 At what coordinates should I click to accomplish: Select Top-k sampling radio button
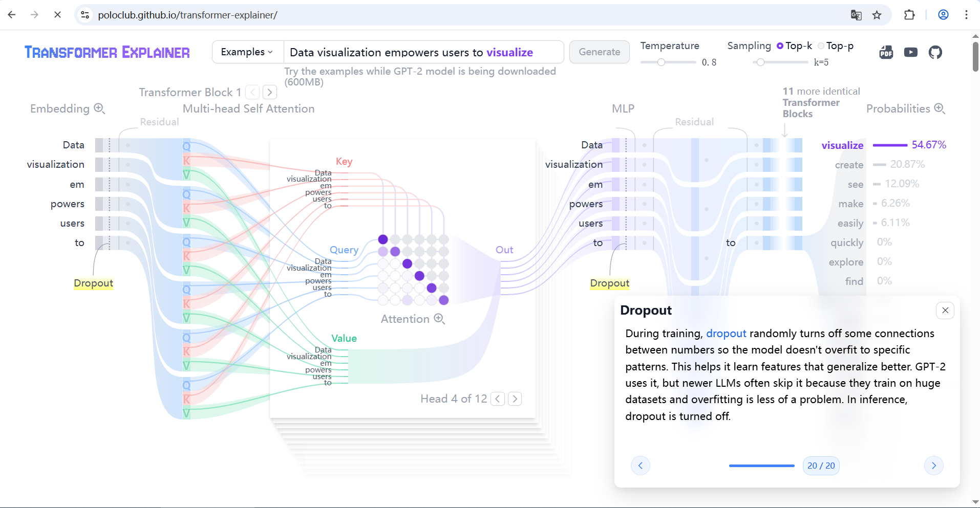780,46
